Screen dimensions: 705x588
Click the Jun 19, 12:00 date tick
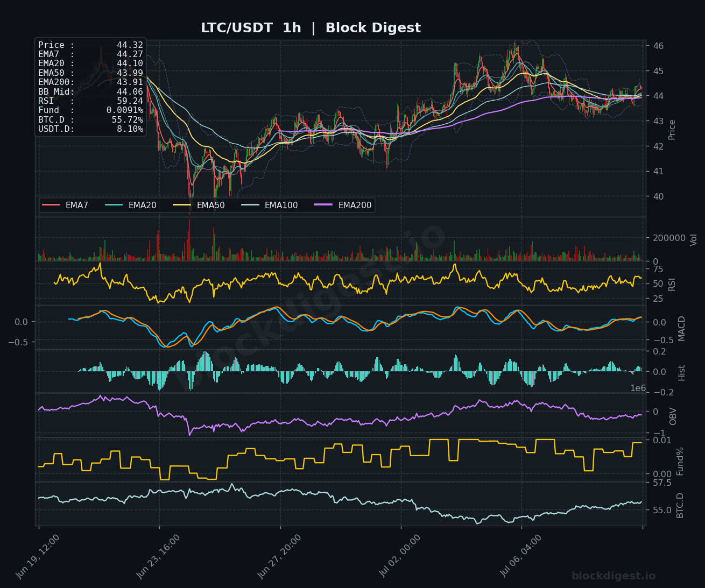[37, 556]
